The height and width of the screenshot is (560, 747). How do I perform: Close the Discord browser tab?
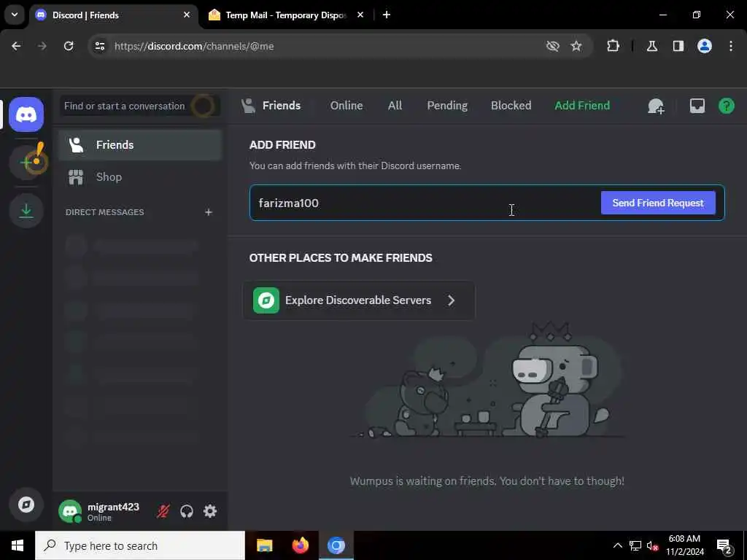pyautogui.click(x=186, y=15)
